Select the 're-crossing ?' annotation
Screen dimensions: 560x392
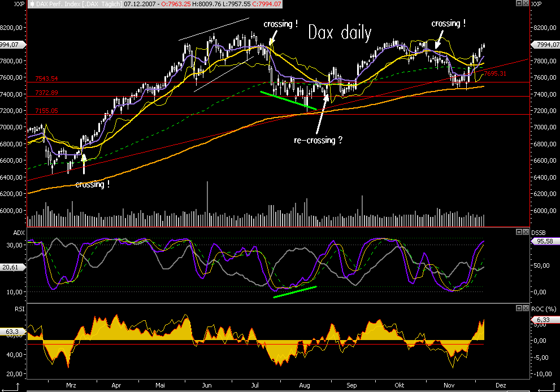click(318, 140)
